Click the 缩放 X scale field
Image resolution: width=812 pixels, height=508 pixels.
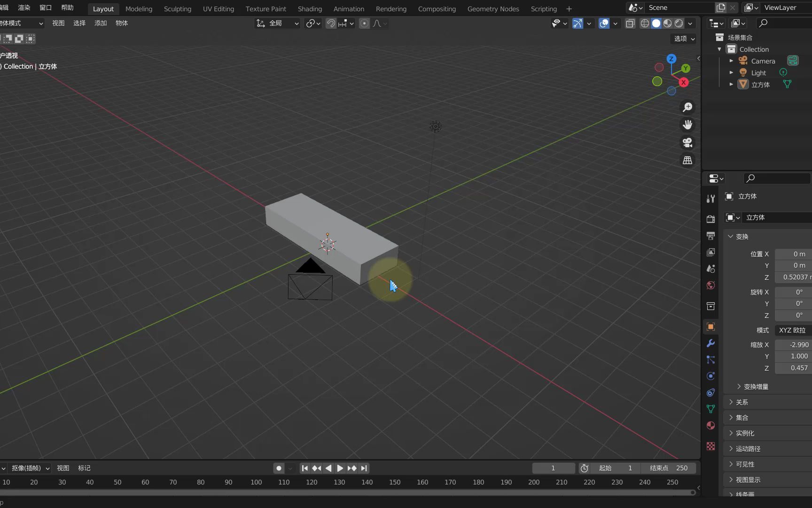[x=793, y=345]
